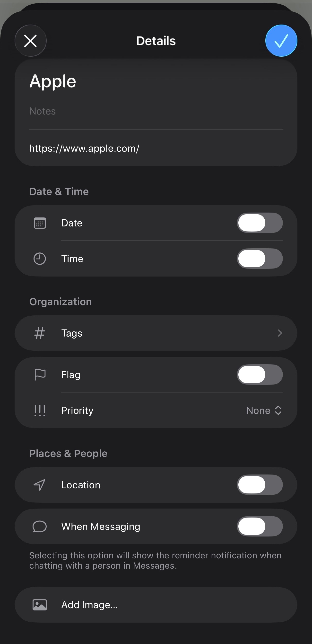Tap the hashtag icon for Tags
Image resolution: width=312 pixels, height=644 pixels.
(40, 333)
